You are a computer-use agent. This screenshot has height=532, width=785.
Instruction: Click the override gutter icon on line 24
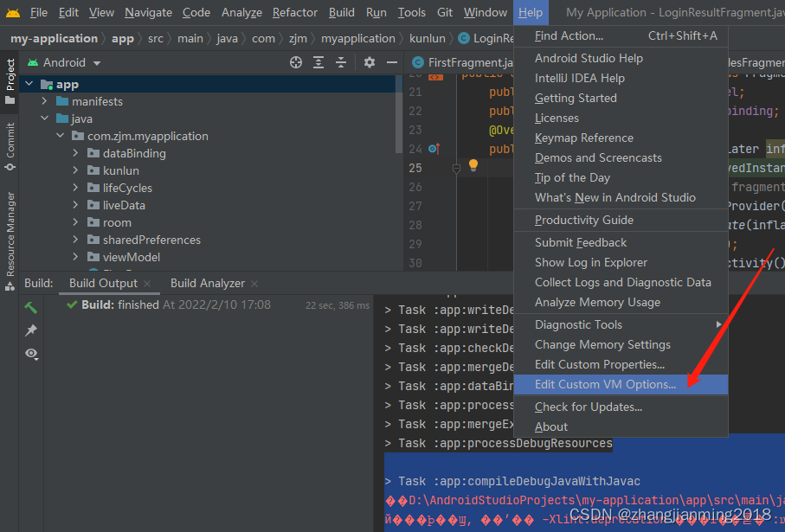[434, 149]
